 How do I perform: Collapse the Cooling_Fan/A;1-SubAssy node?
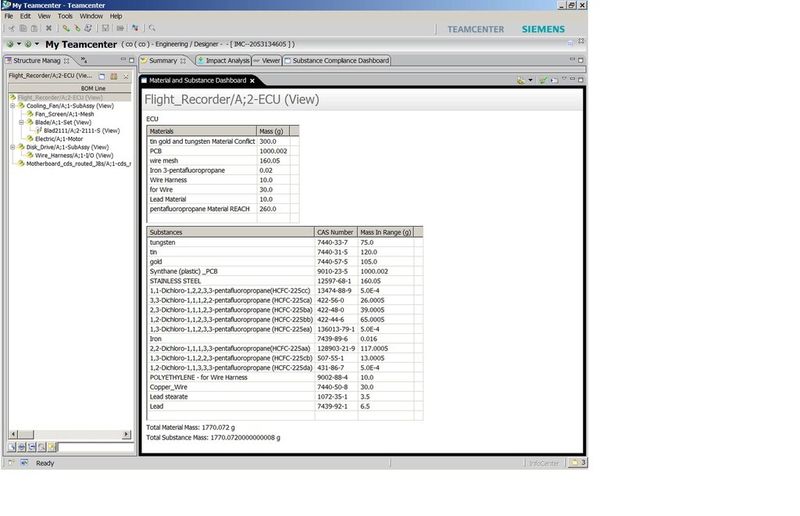[x=13, y=106]
